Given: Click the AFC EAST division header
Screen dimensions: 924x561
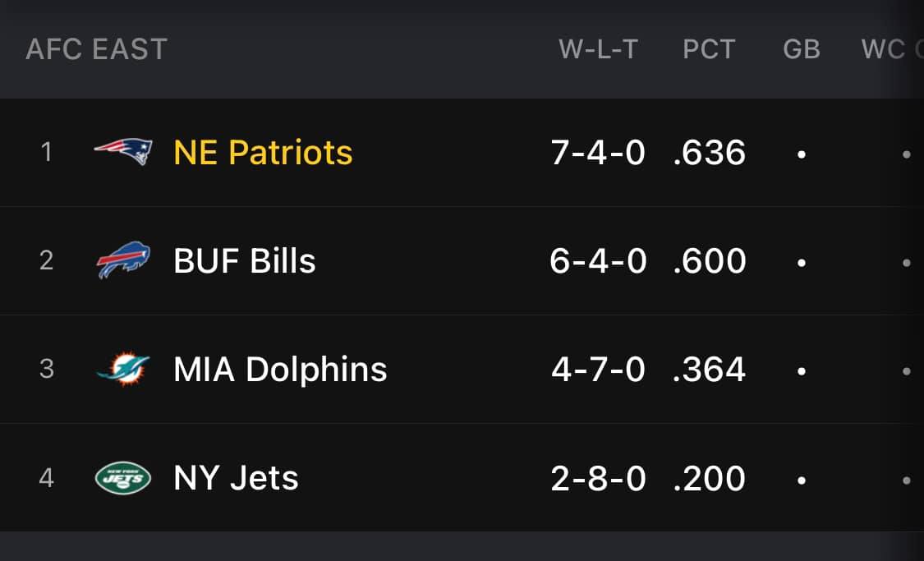Looking at the screenshot, I should tap(96, 49).
